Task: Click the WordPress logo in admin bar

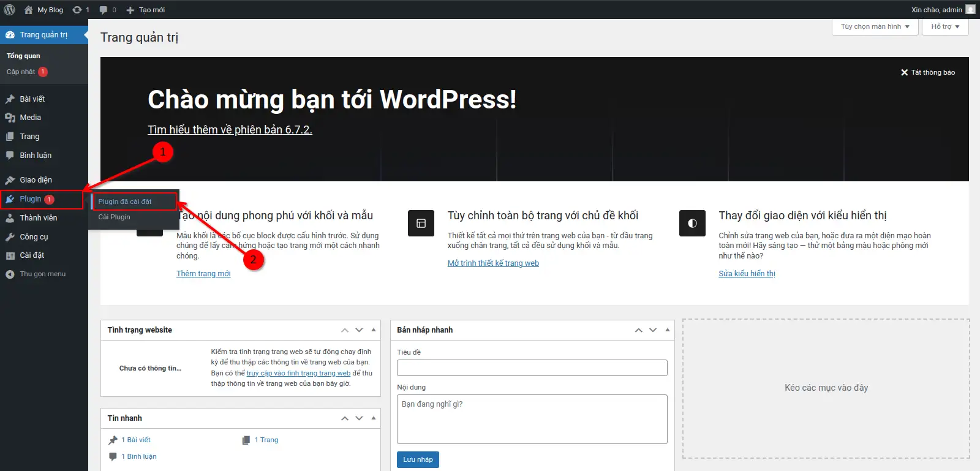Action: click(9, 10)
